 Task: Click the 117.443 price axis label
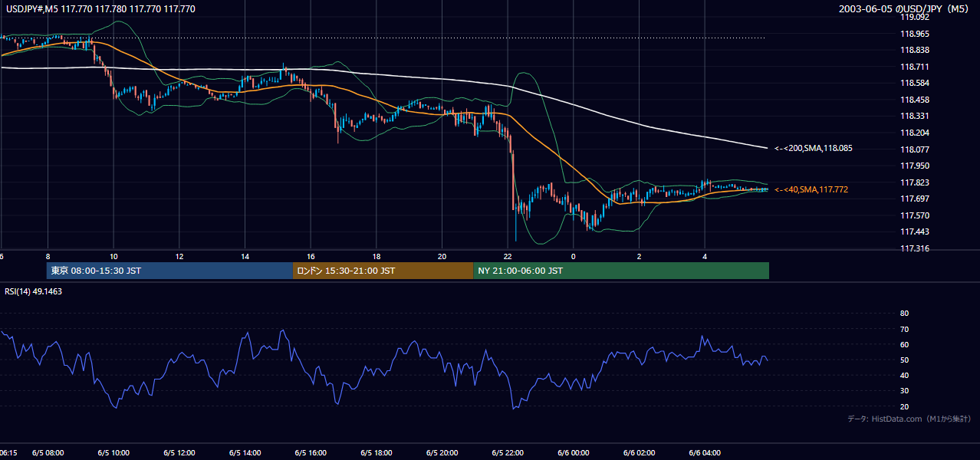(x=914, y=232)
